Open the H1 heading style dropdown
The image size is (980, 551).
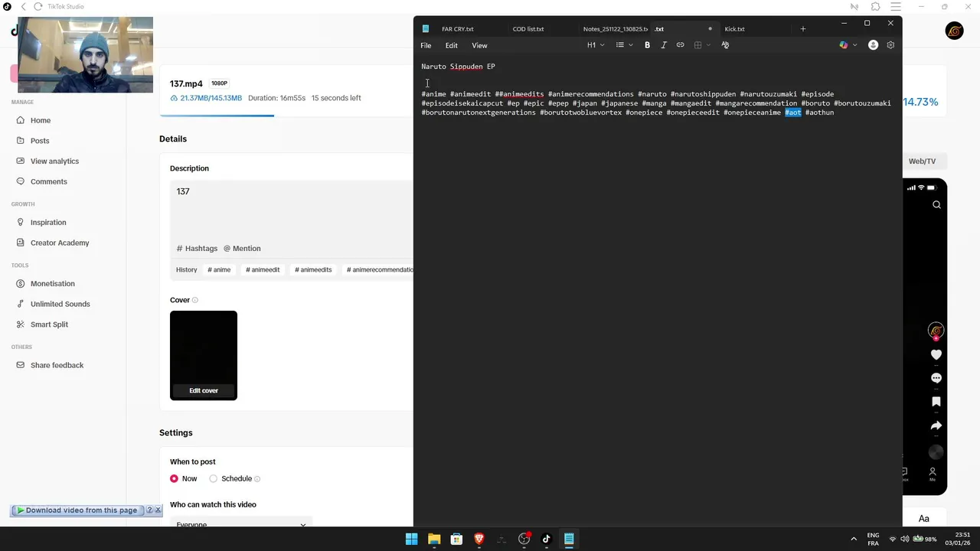(596, 45)
